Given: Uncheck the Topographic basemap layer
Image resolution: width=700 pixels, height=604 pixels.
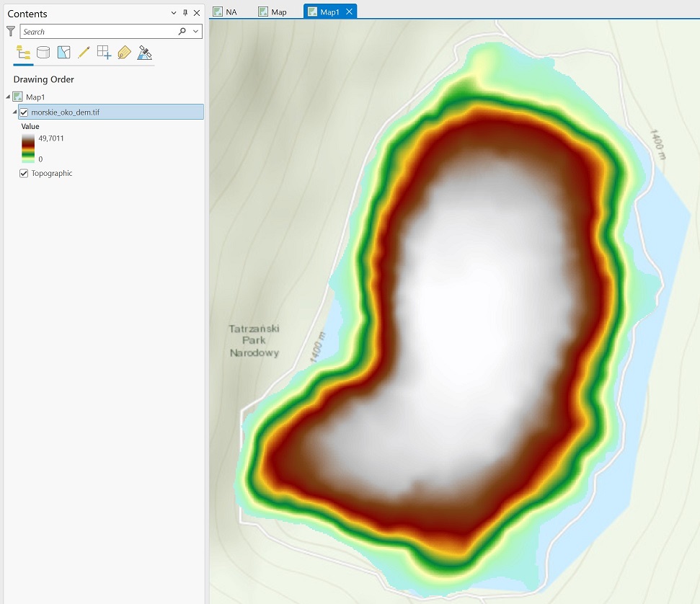Looking at the screenshot, I should [x=24, y=174].
